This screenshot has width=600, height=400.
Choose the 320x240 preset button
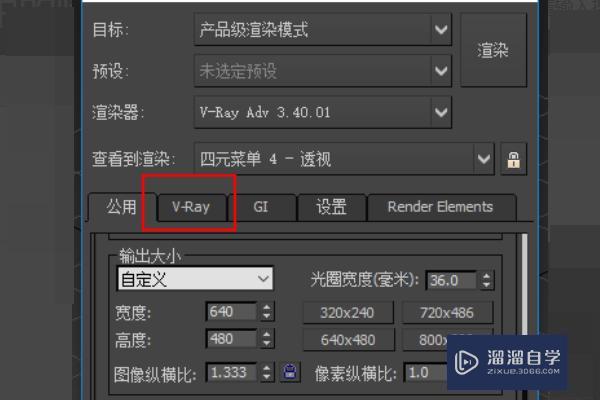[348, 313]
